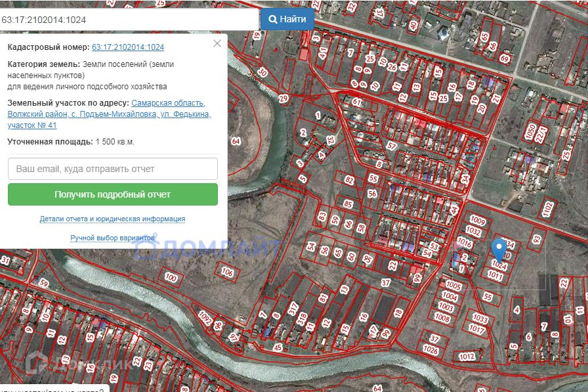Select parcel labeled 106 on map

(x=227, y=271)
